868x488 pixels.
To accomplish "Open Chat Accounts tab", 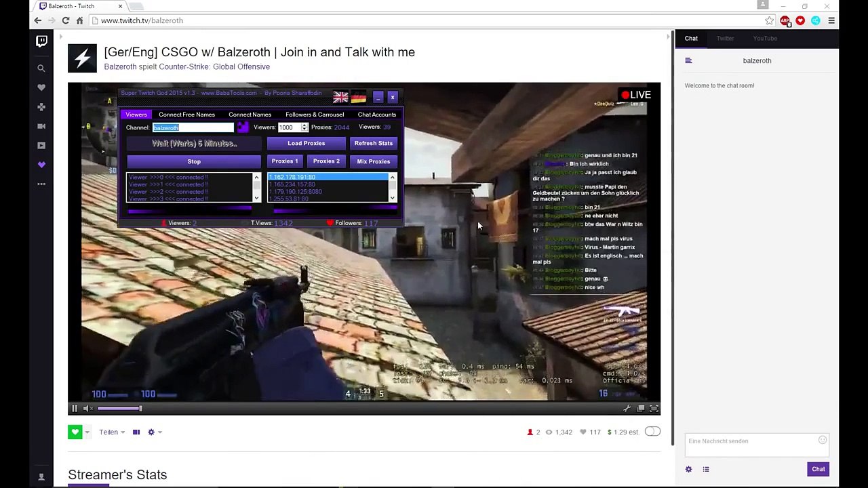I will pyautogui.click(x=377, y=115).
